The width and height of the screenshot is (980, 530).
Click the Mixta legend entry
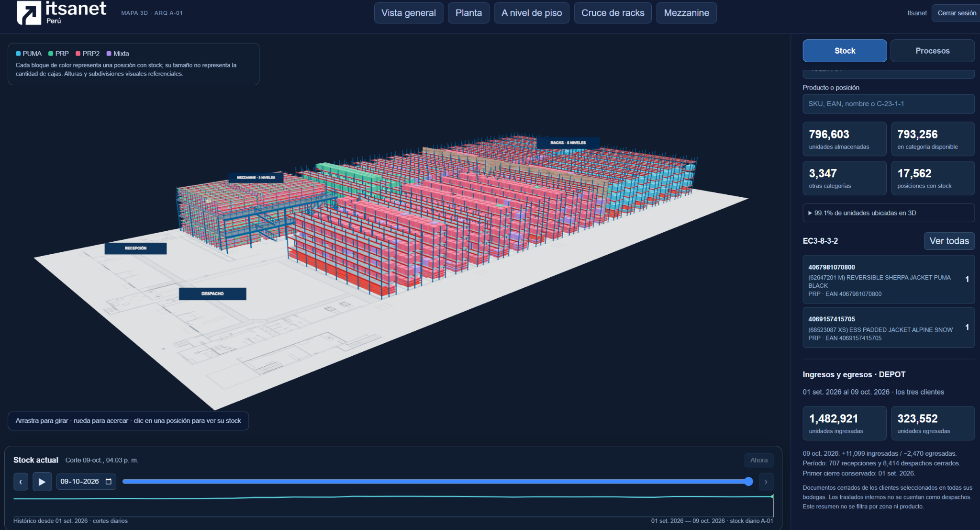[118, 54]
